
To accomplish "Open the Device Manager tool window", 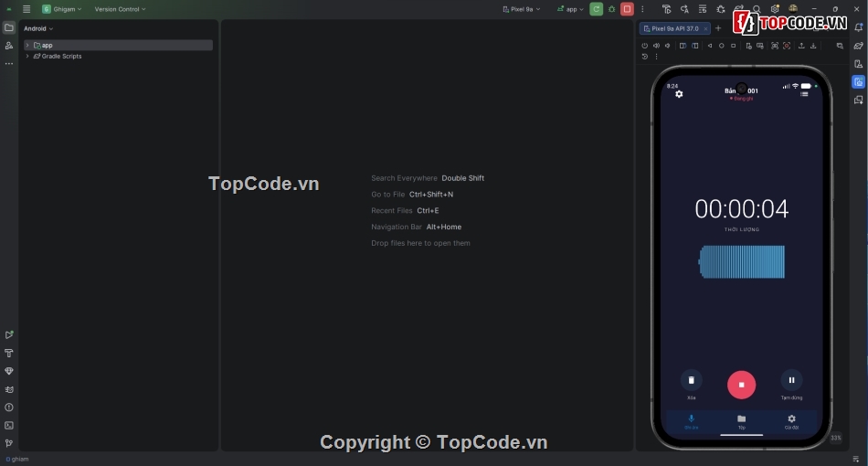I will click(x=859, y=64).
